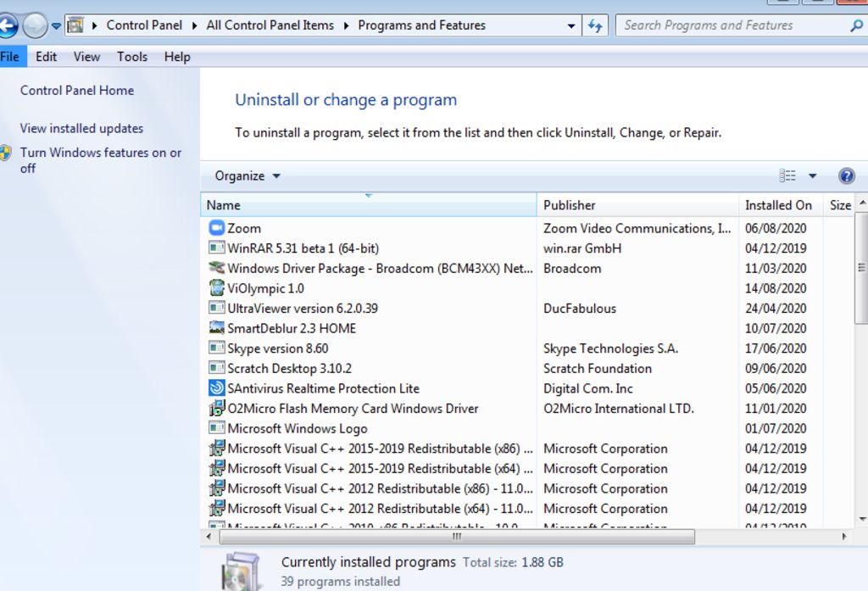Sort by the Installed On column
This screenshot has width=868, height=591.
pyautogui.click(x=781, y=205)
